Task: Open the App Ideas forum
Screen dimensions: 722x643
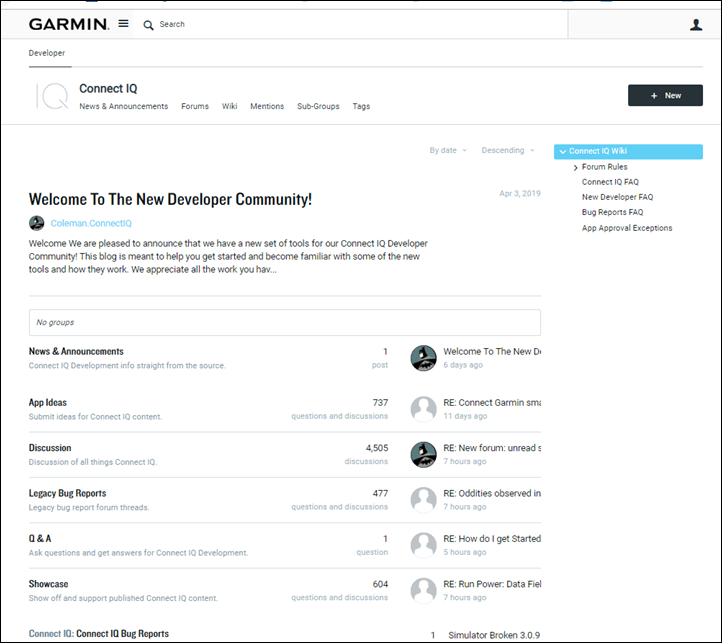Action: point(47,403)
